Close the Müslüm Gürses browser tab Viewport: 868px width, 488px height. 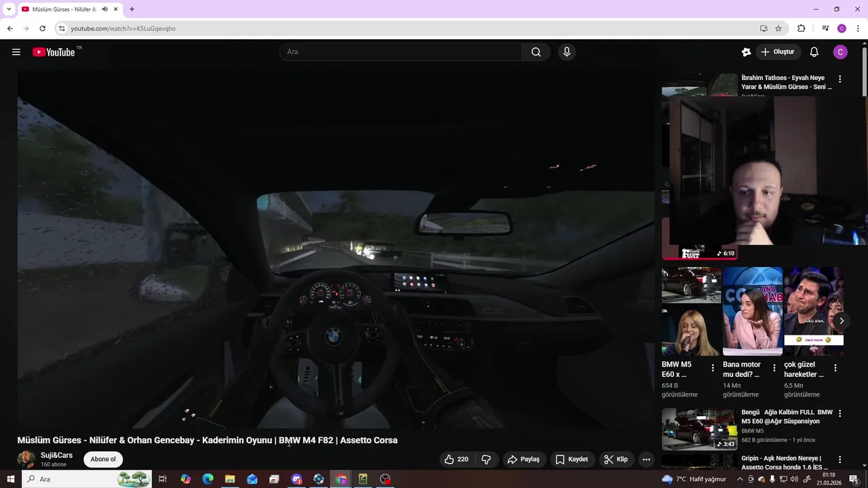116,9
